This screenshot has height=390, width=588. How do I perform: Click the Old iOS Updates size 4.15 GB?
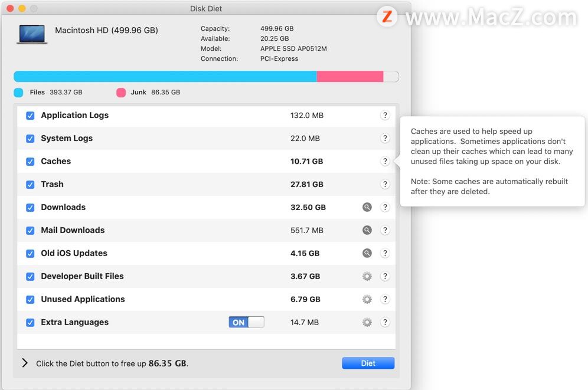point(305,253)
